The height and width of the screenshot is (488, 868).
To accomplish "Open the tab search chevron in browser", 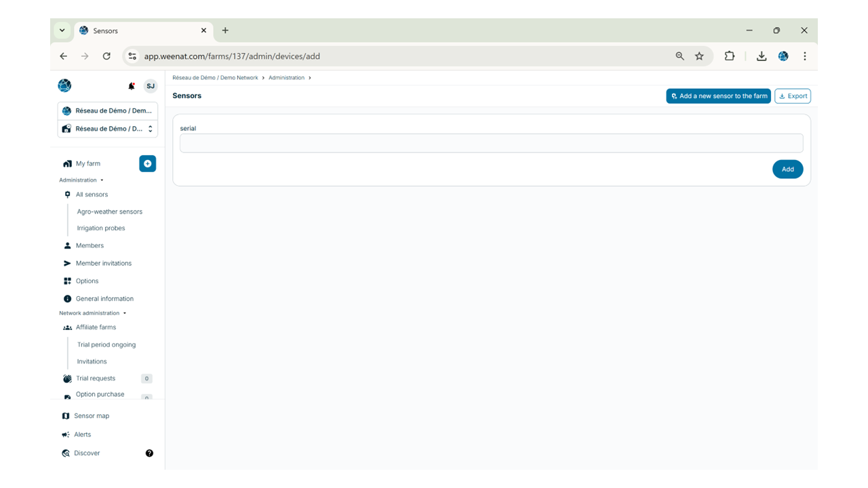I will (62, 30).
